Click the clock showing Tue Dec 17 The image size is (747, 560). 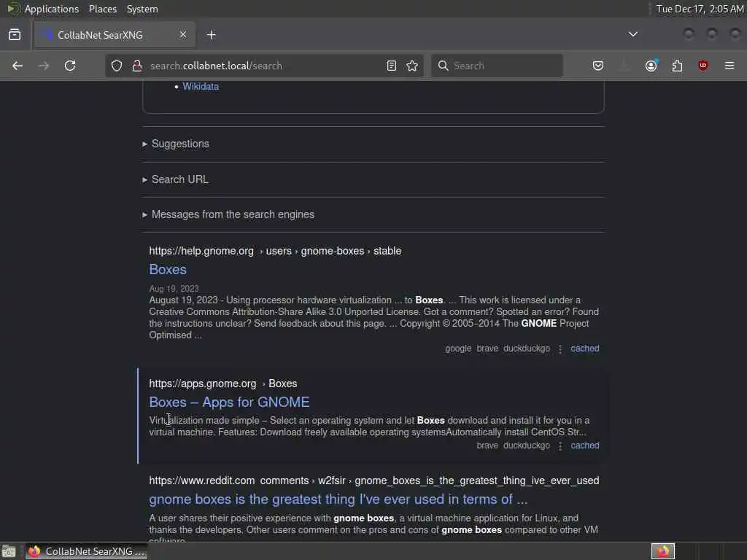click(700, 9)
